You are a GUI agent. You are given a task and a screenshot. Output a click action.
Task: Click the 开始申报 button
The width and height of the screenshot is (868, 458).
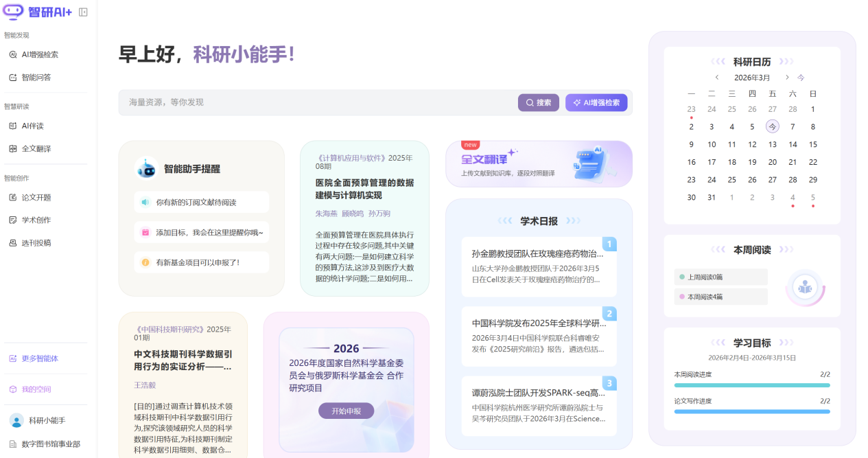pos(346,410)
